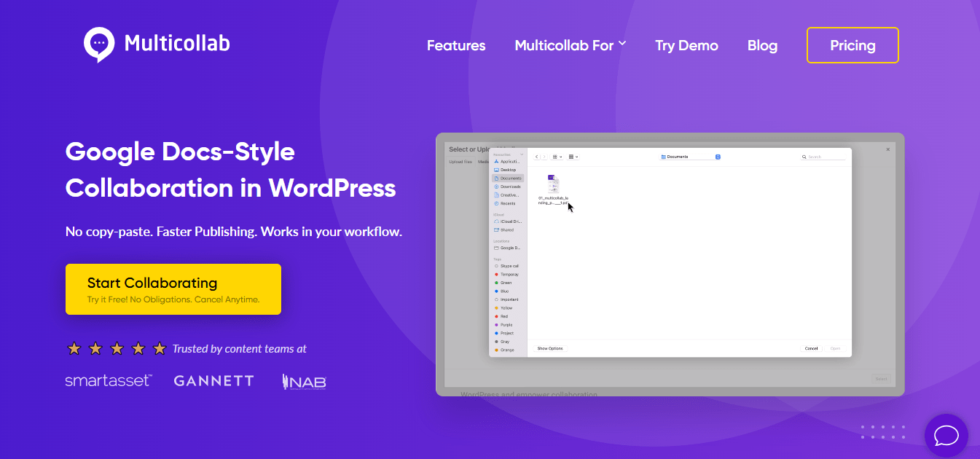
Task: Open Google Drive under Locations
Action: (508, 248)
